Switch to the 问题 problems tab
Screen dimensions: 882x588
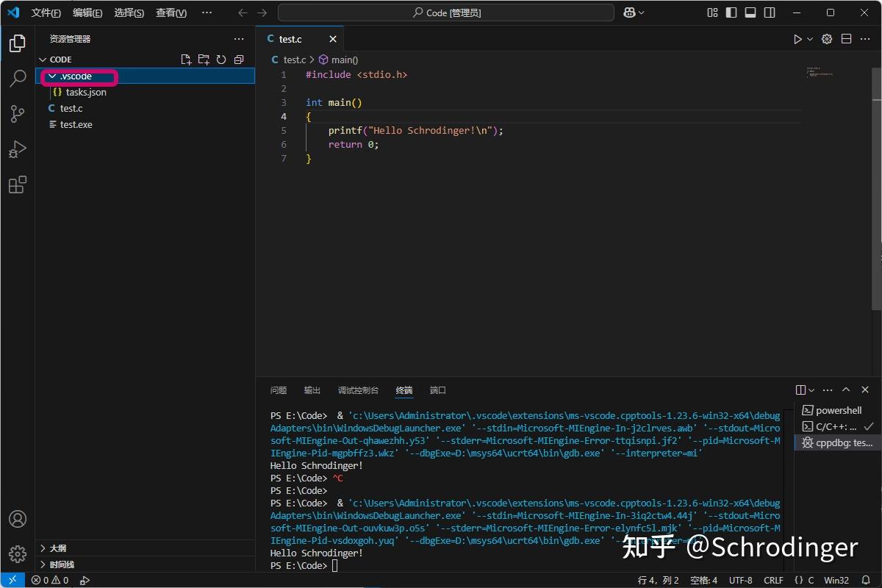point(279,390)
